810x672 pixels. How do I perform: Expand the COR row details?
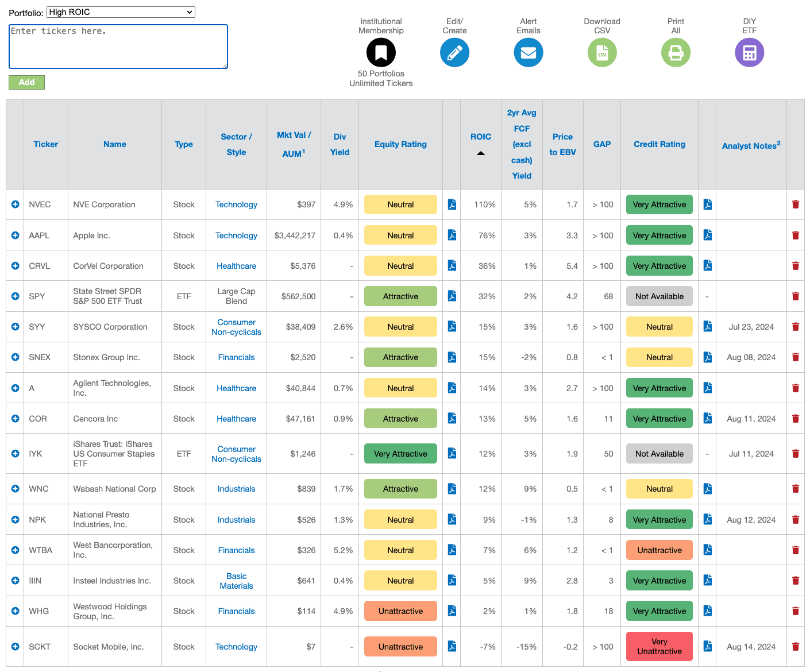pyautogui.click(x=16, y=419)
